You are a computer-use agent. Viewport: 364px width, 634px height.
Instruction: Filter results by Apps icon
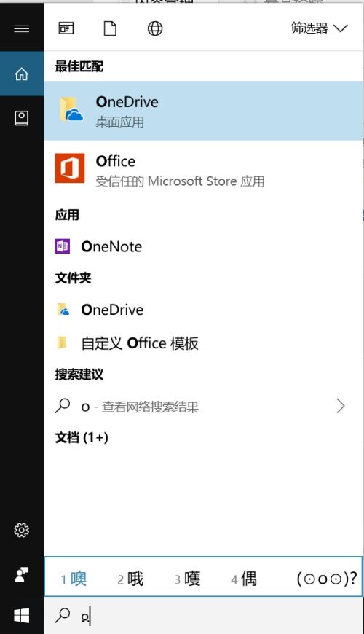66,28
